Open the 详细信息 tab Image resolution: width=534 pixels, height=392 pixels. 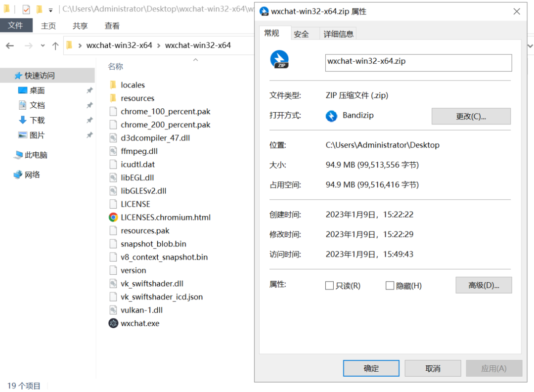pos(338,34)
